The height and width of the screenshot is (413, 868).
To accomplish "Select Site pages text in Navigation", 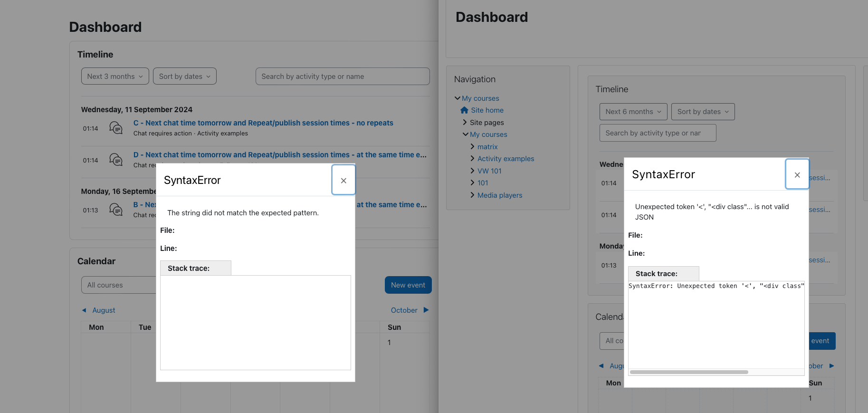I will (x=487, y=123).
